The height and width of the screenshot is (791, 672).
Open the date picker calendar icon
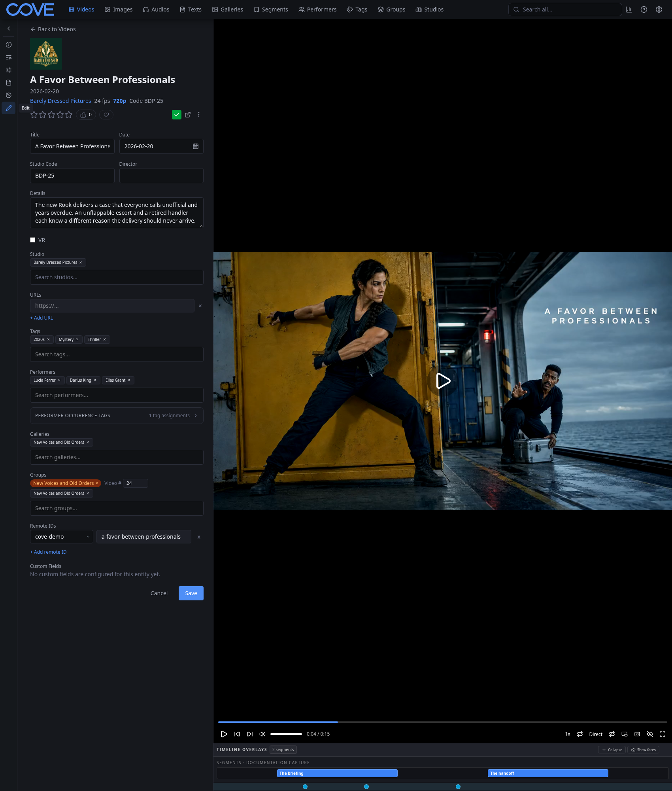point(196,146)
